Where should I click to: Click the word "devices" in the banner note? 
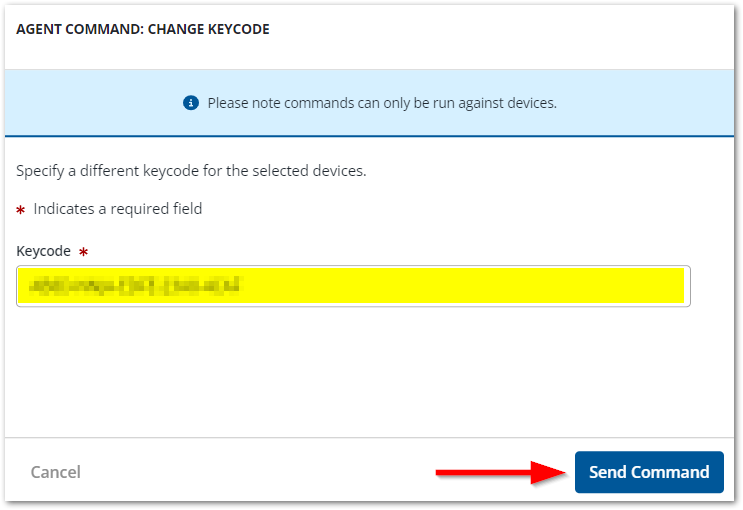[x=527, y=103]
